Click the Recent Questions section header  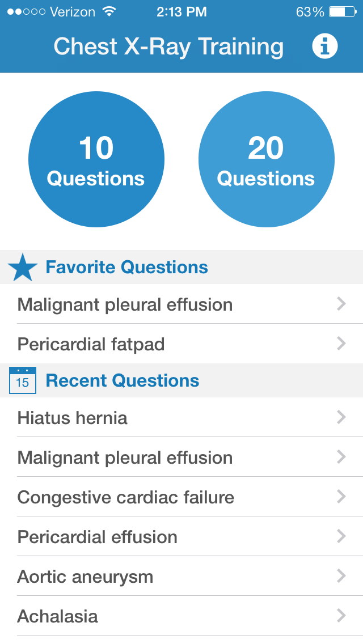click(123, 380)
